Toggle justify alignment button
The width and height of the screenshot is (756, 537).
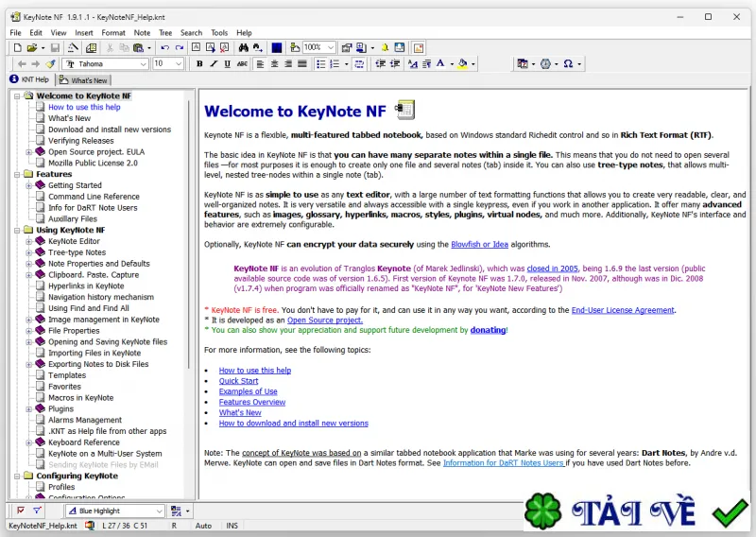click(302, 63)
